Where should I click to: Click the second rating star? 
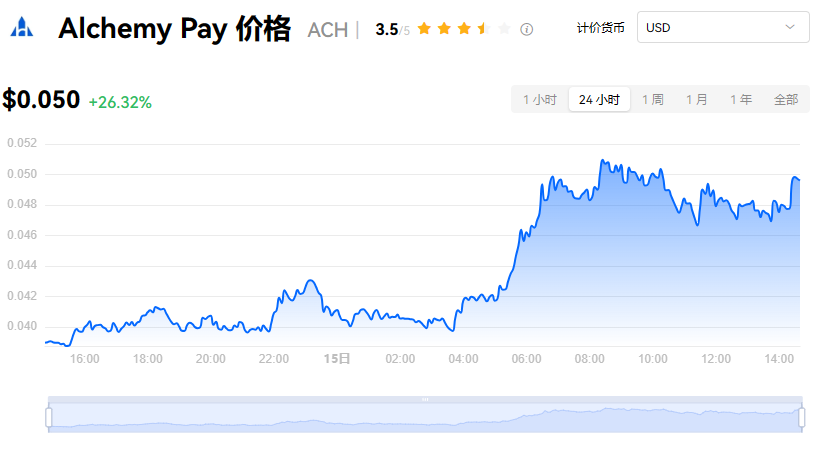click(x=444, y=28)
